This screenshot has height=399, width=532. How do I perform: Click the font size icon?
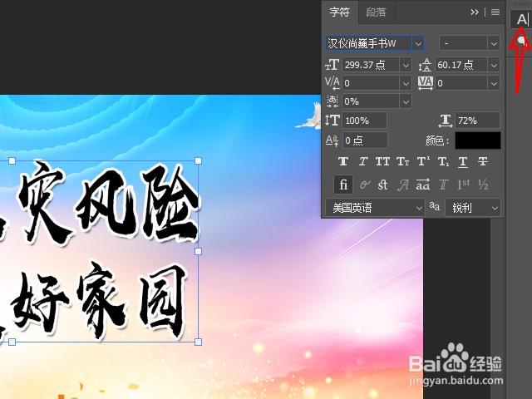click(x=332, y=65)
